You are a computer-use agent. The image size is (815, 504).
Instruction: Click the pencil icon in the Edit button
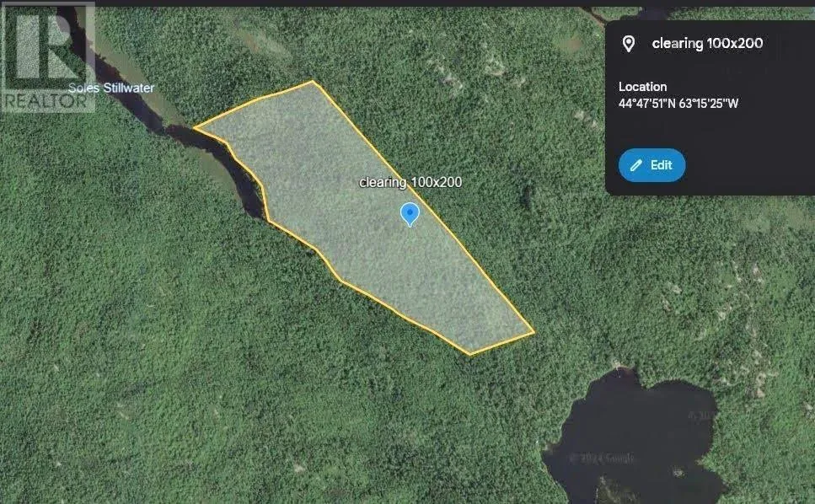pos(635,165)
